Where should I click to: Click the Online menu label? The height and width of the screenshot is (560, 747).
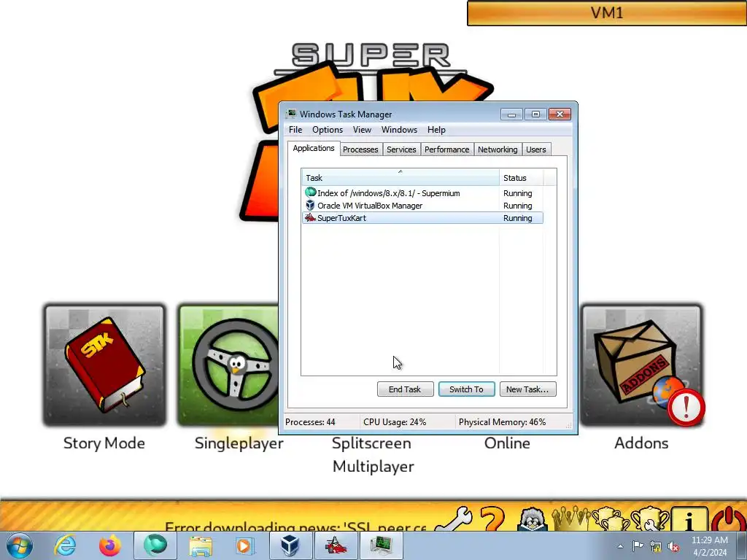pyautogui.click(x=507, y=443)
